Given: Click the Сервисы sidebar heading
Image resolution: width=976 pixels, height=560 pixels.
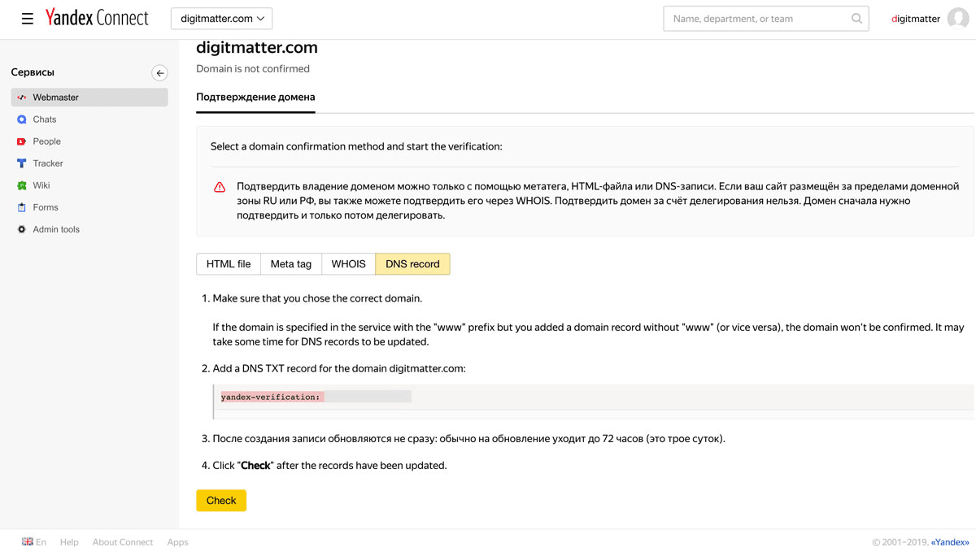Looking at the screenshot, I should (x=33, y=72).
